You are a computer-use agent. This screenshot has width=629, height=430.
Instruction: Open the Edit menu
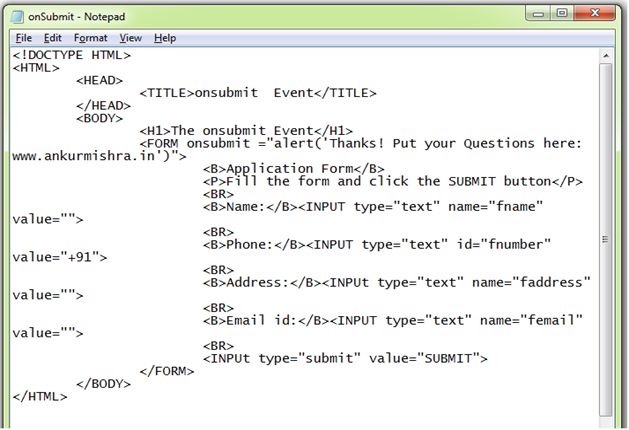point(53,38)
